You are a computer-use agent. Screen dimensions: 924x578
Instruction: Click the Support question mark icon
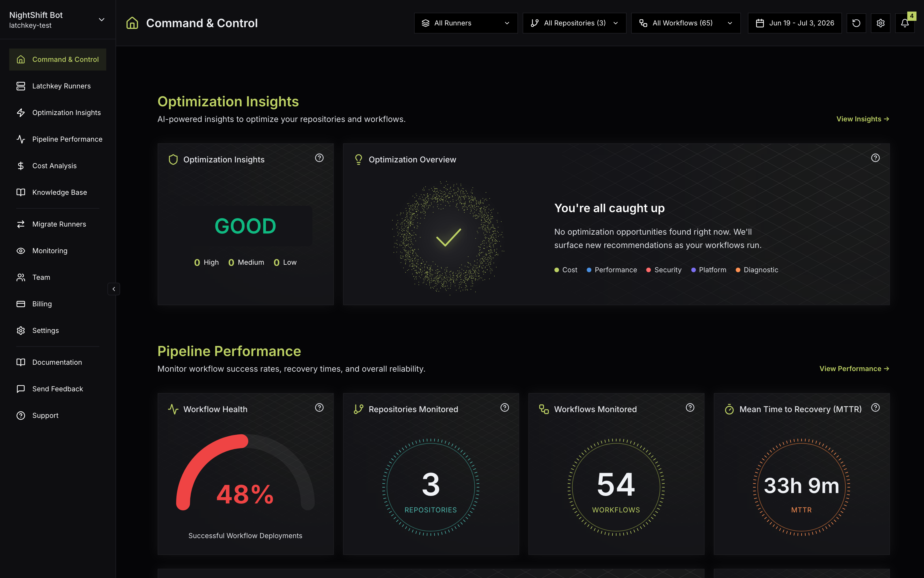coord(21,415)
